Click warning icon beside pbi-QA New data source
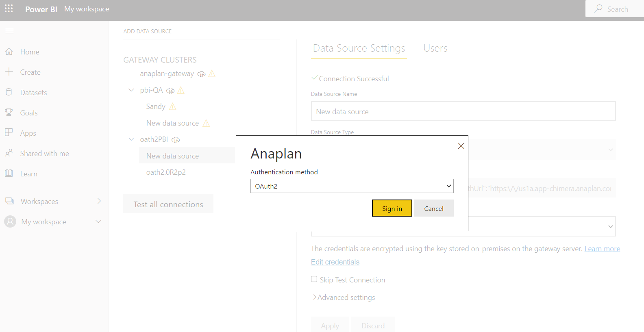Viewport: 644px width, 332px height. pos(206,123)
